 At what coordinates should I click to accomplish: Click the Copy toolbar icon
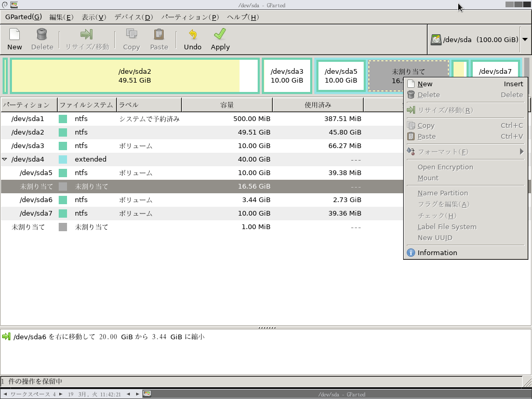tap(131, 34)
